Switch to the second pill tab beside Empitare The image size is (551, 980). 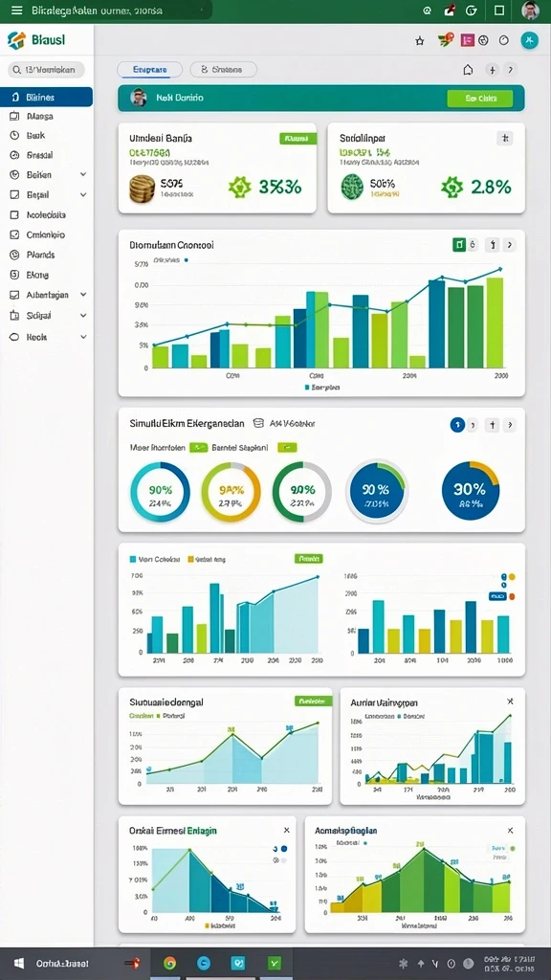pos(223,70)
